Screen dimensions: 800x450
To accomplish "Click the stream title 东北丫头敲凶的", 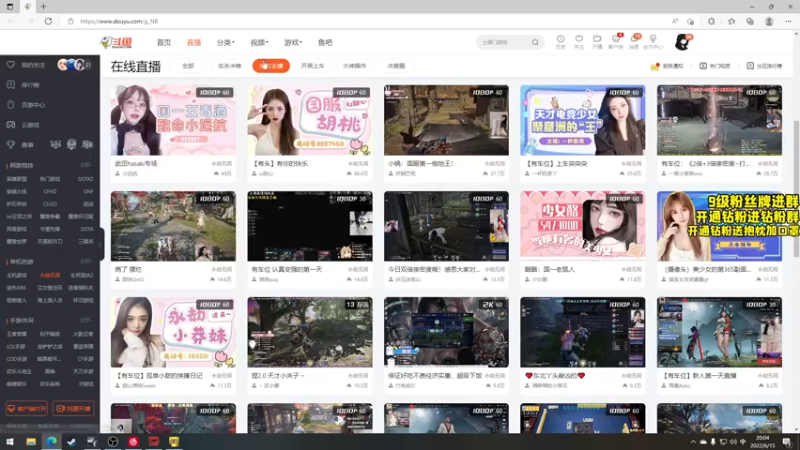I will [x=555, y=376].
